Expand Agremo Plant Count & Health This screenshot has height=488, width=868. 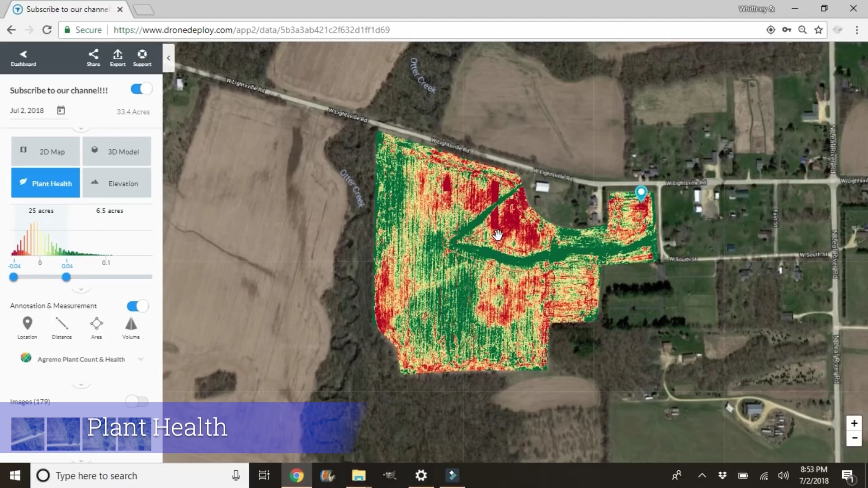(x=141, y=359)
